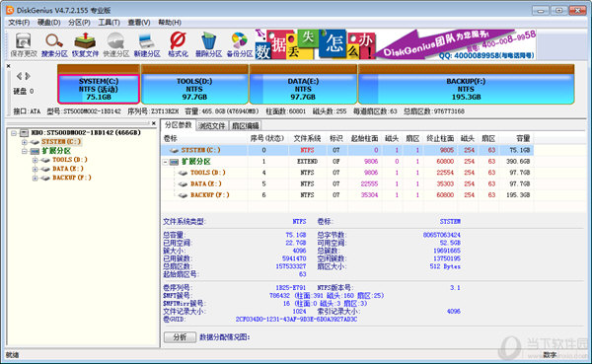Open the 工具(T) menu
Image resolution: width=592 pixels, height=364 pixels.
click(x=110, y=23)
